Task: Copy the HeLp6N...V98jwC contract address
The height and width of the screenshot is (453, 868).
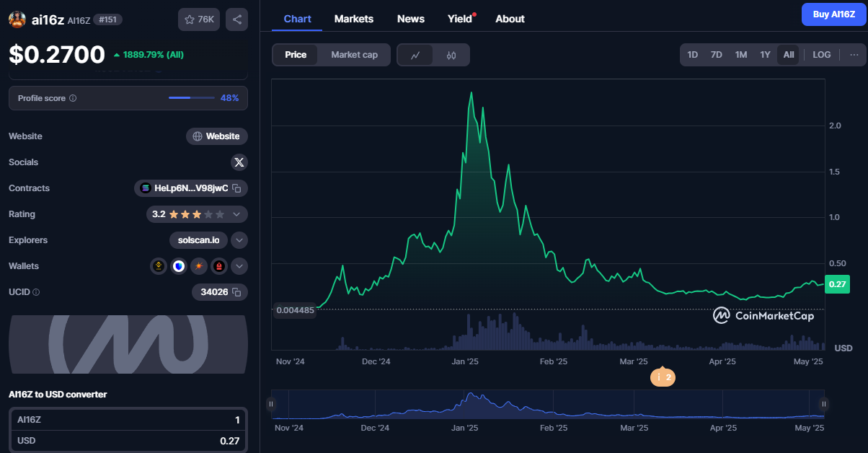Action: tap(236, 188)
